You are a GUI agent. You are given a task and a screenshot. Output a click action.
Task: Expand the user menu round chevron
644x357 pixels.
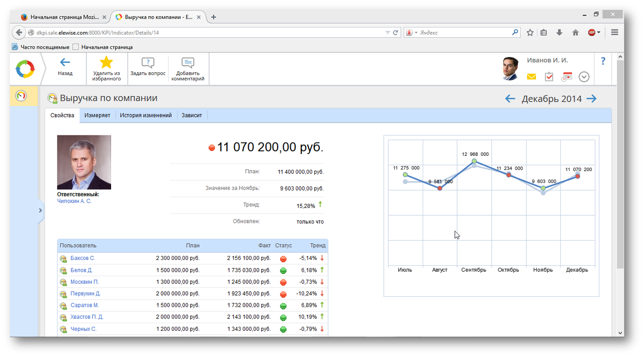584,77
